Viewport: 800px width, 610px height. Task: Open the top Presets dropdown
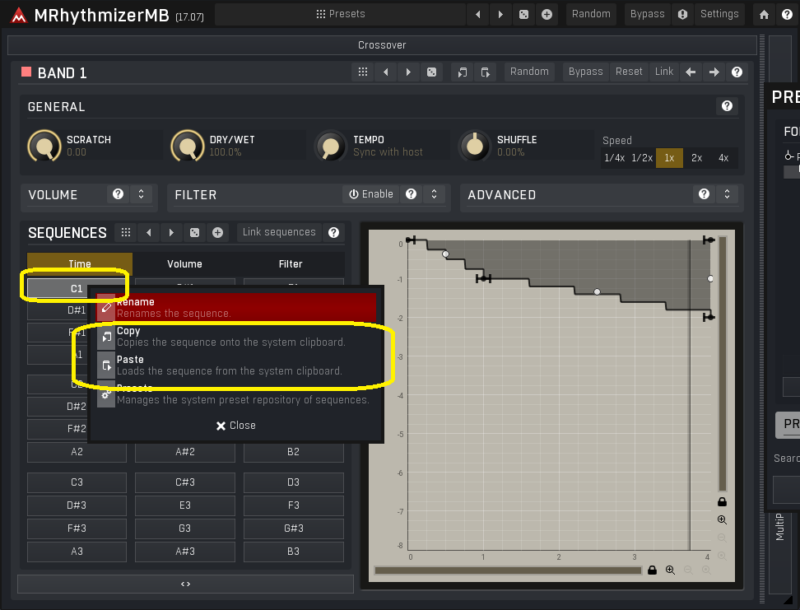pos(340,14)
